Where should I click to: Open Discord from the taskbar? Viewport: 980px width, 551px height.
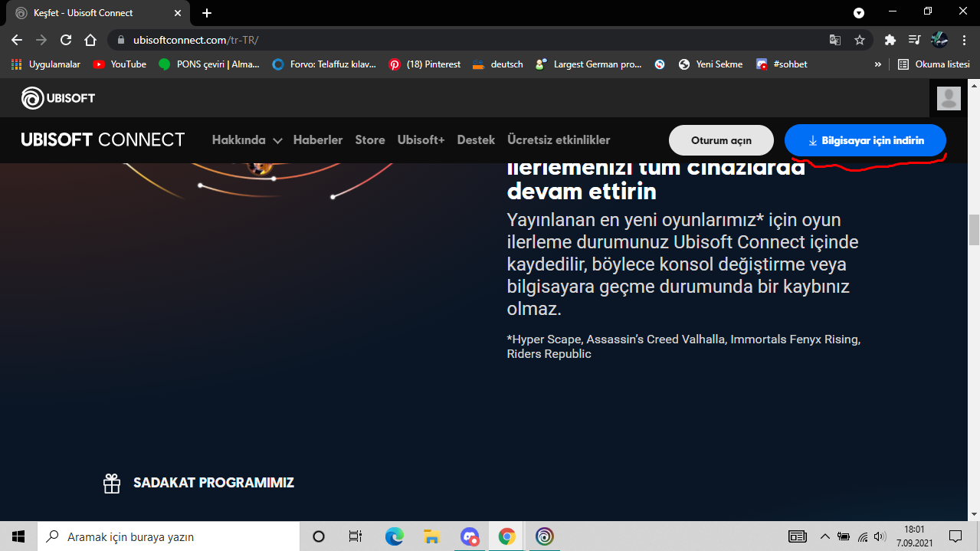pyautogui.click(x=470, y=536)
